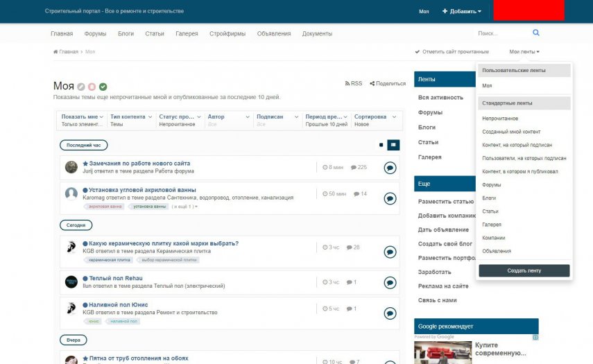The height and width of the screenshot is (364, 593).
Task: Click the керамическая плитка tag
Action: point(109,260)
